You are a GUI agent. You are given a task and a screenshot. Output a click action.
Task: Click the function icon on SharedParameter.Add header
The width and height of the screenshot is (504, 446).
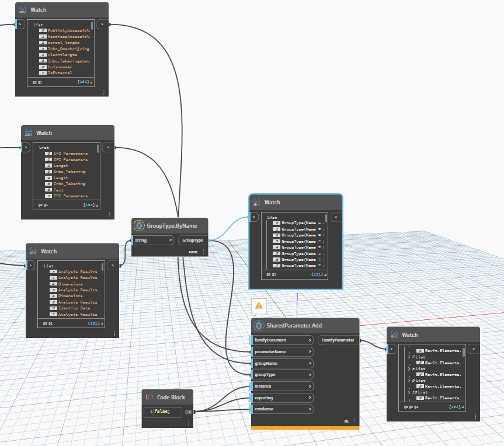point(258,326)
